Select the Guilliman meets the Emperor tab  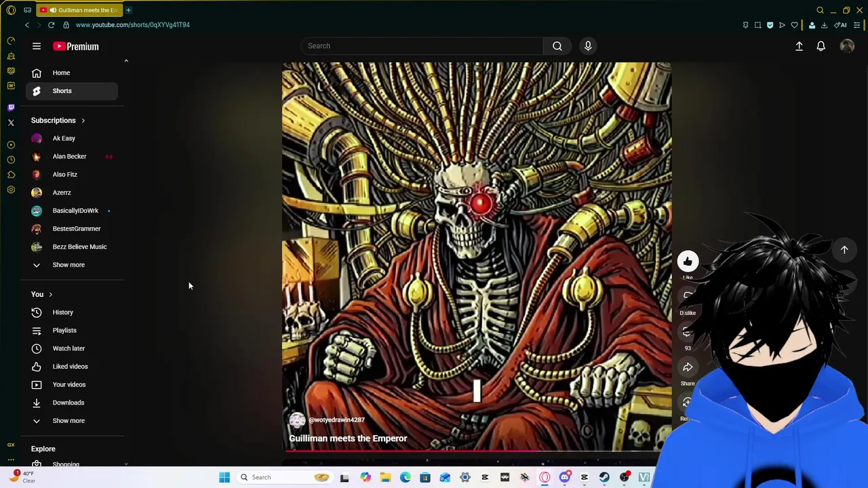(79, 10)
